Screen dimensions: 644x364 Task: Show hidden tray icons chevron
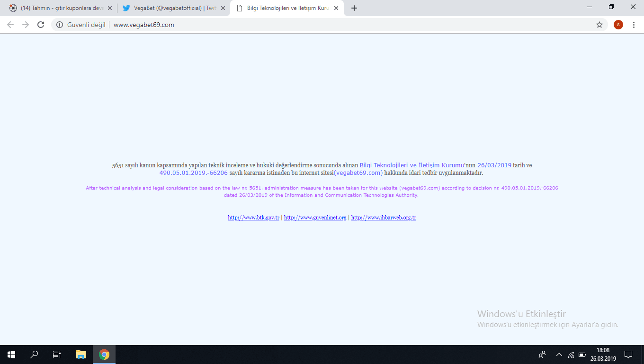point(559,355)
